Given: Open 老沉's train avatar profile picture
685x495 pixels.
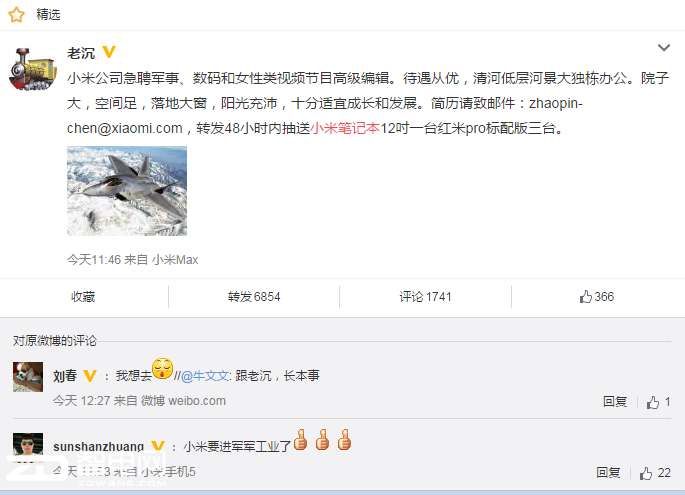Looking at the screenshot, I should [32, 69].
